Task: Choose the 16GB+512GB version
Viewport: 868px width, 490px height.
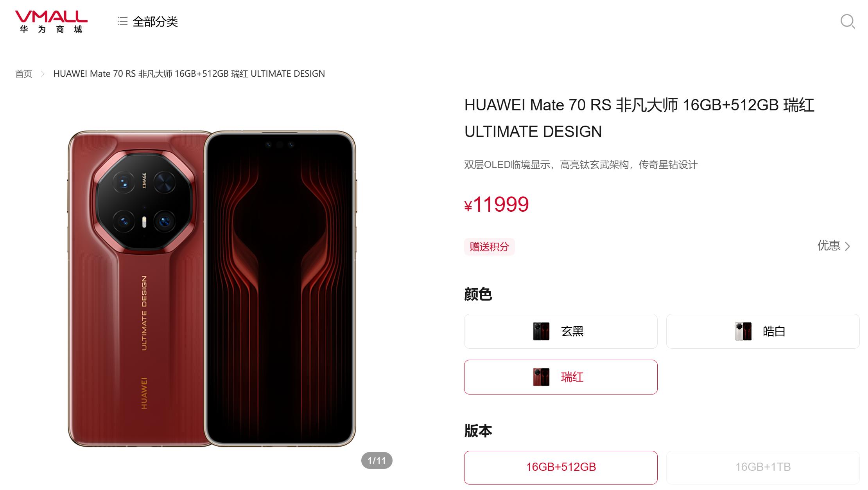Action: (561, 467)
